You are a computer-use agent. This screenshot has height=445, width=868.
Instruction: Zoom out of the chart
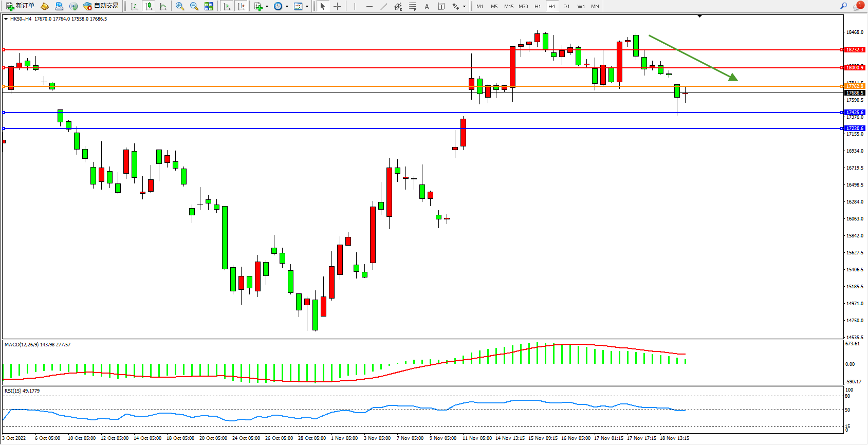(194, 6)
